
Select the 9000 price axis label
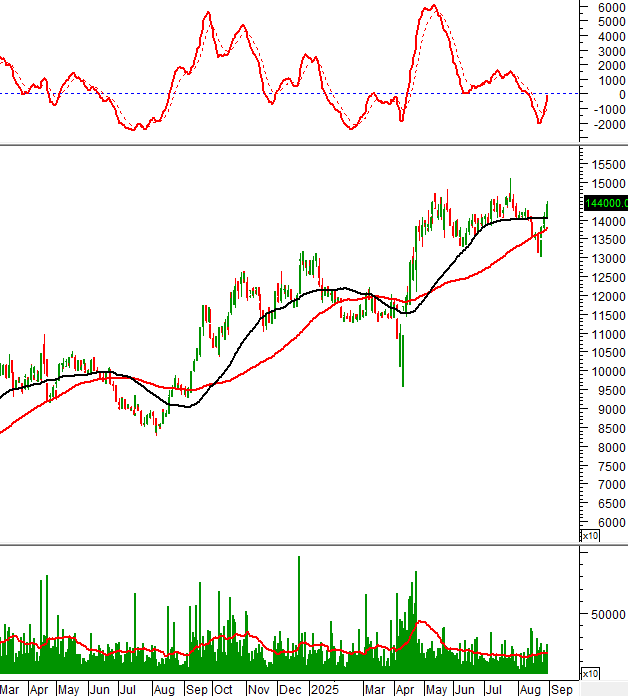[612, 409]
